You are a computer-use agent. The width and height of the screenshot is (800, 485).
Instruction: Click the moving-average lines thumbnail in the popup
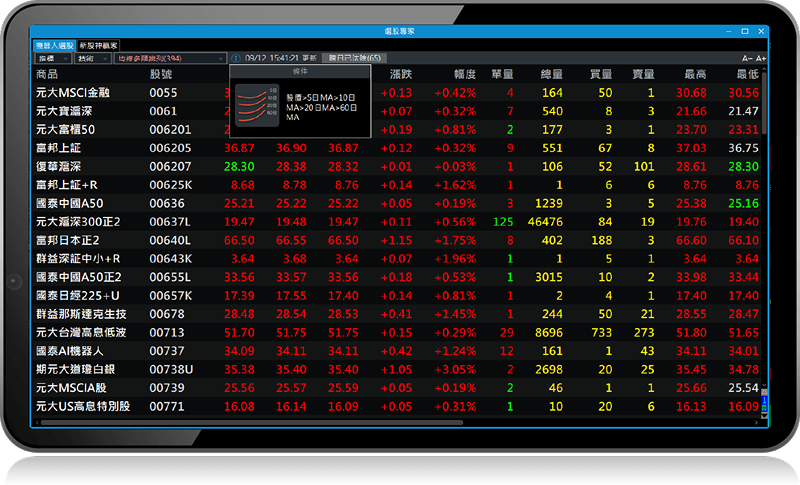(257, 106)
